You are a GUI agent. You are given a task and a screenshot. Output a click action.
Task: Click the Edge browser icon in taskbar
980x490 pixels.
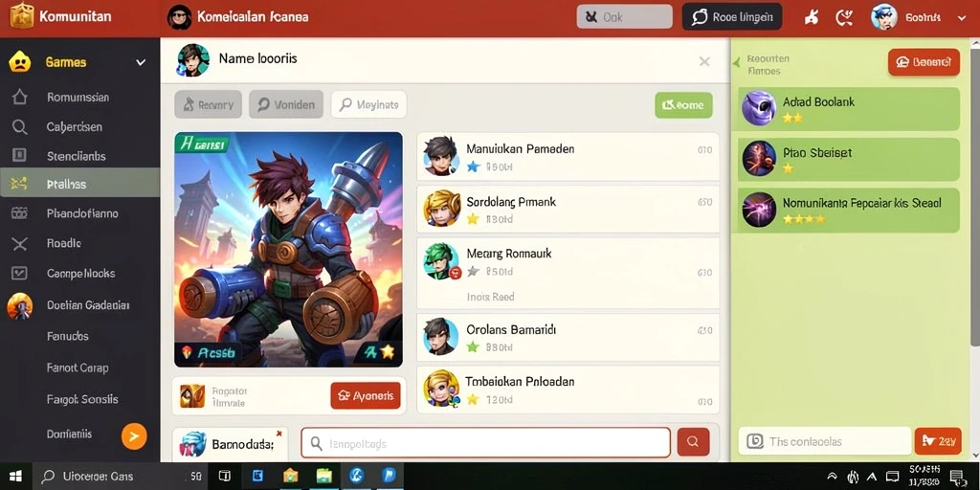357,477
